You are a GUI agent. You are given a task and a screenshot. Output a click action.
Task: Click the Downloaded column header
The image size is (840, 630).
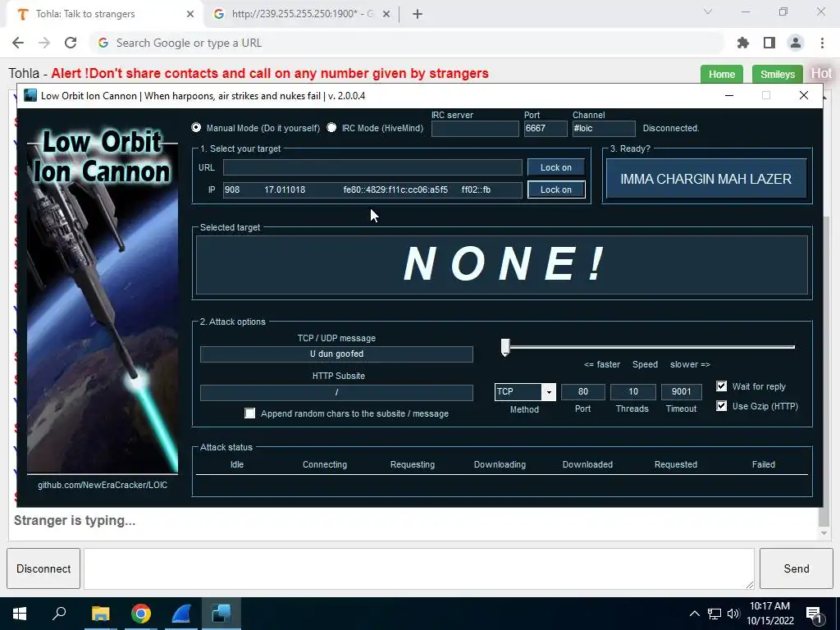click(587, 464)
